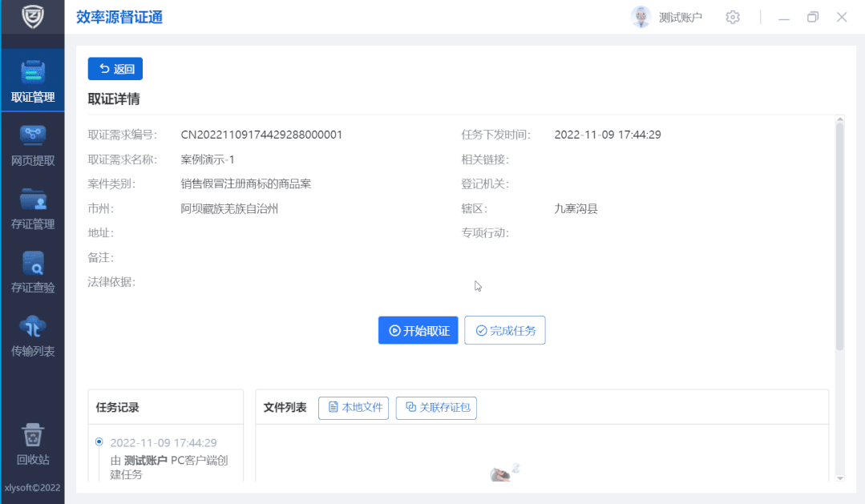Open the settings gear icon

tap(732, 16)
